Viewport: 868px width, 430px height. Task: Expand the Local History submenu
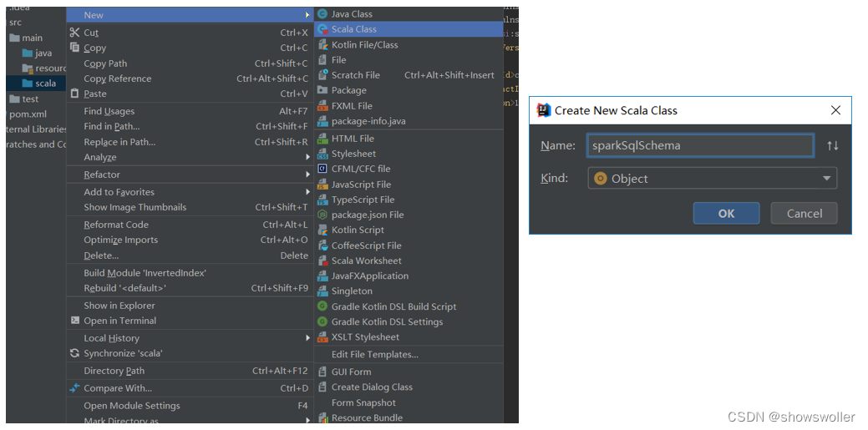click(x=307, y=338)
